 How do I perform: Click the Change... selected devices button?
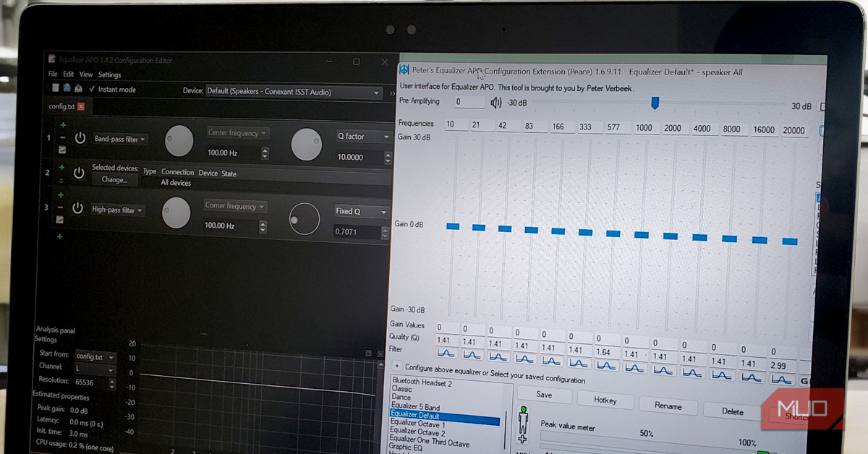click(x=114, y=179)
